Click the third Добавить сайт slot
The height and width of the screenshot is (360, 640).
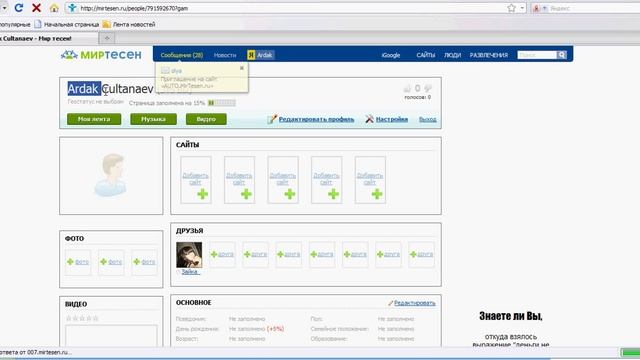coord(283,180)
